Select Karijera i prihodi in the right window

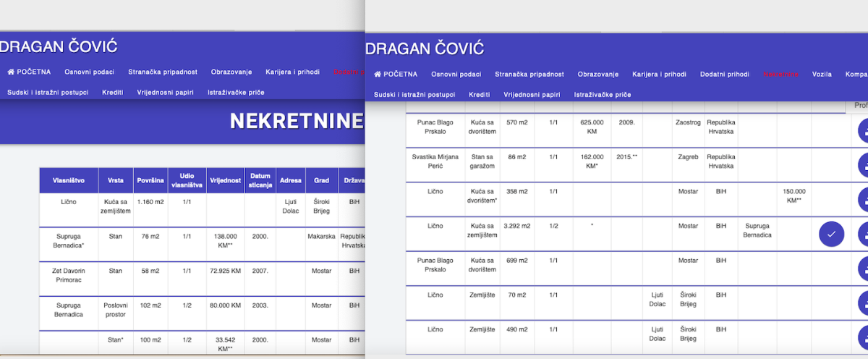tap(659, 74)
